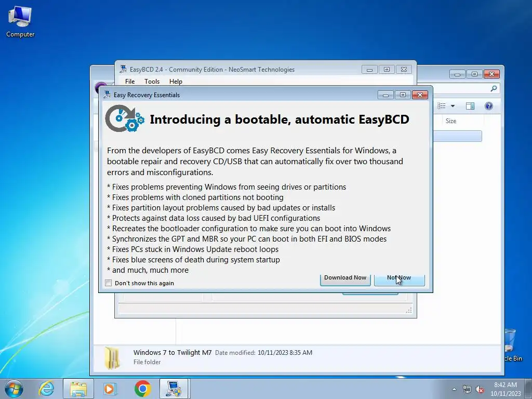The image size is (532, 399).
Task: Click the EasyBCD taskbar icon
Action: (x=174, y=389)
